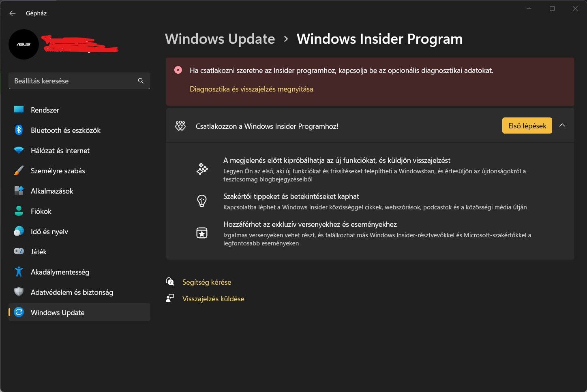Screen dimensions: 587x392
Task: Open Alkalmazások settings
Action: pyautogui.click(x=79, y=191)
